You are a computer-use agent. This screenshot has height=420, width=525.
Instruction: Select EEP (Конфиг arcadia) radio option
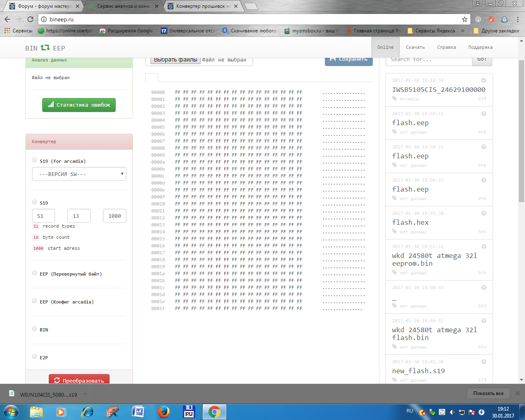pos(34,301)
